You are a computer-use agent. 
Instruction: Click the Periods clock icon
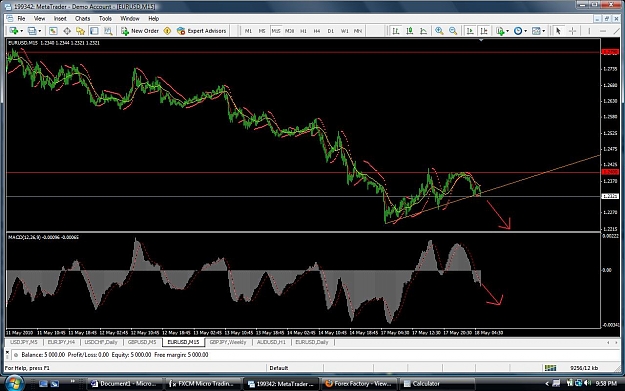click(518, 31)
